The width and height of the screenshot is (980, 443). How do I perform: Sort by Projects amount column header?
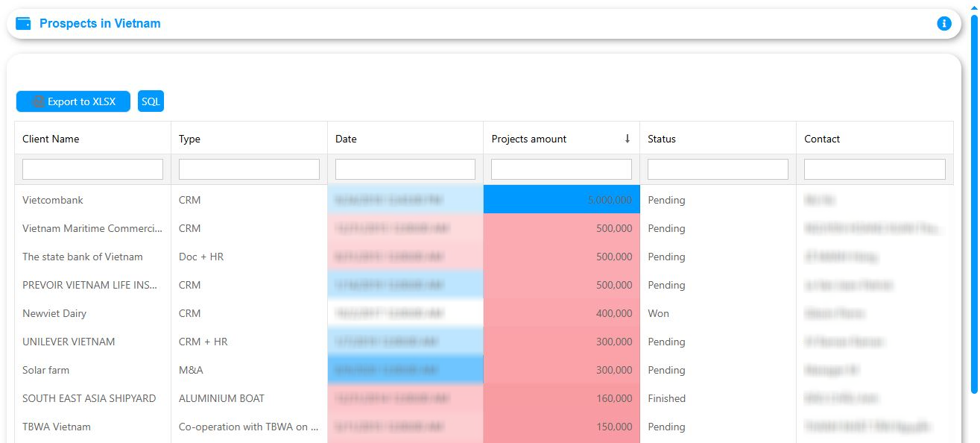(x=562, y=139)
